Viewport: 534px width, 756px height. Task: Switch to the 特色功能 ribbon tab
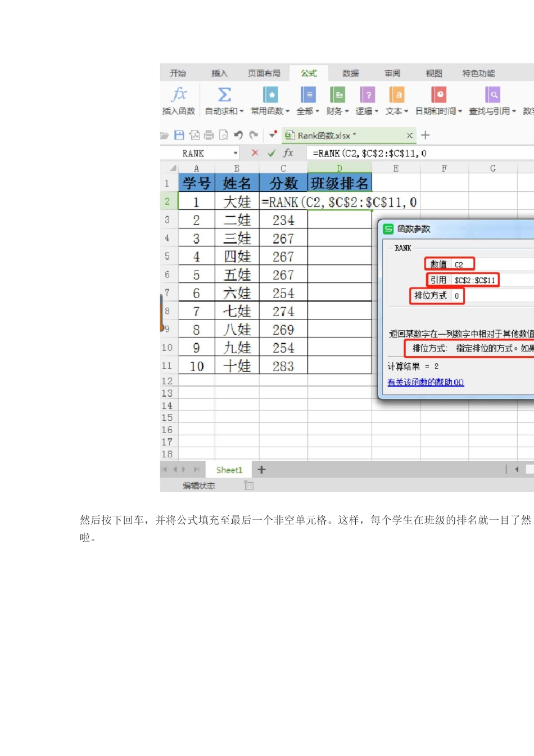[479, 73]
